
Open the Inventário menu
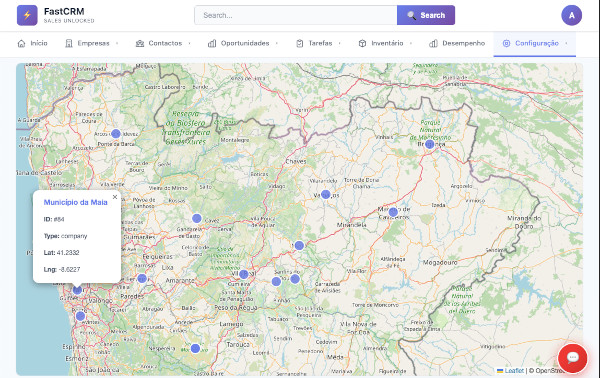pyautogui.click(x=385, y=43)
